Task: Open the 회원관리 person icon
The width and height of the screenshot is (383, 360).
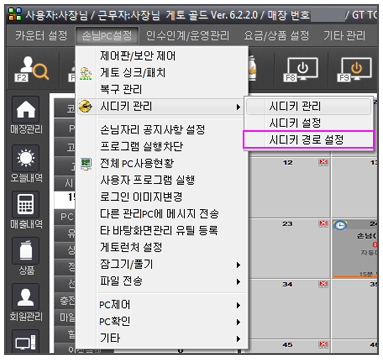Action: click(26, 297)
